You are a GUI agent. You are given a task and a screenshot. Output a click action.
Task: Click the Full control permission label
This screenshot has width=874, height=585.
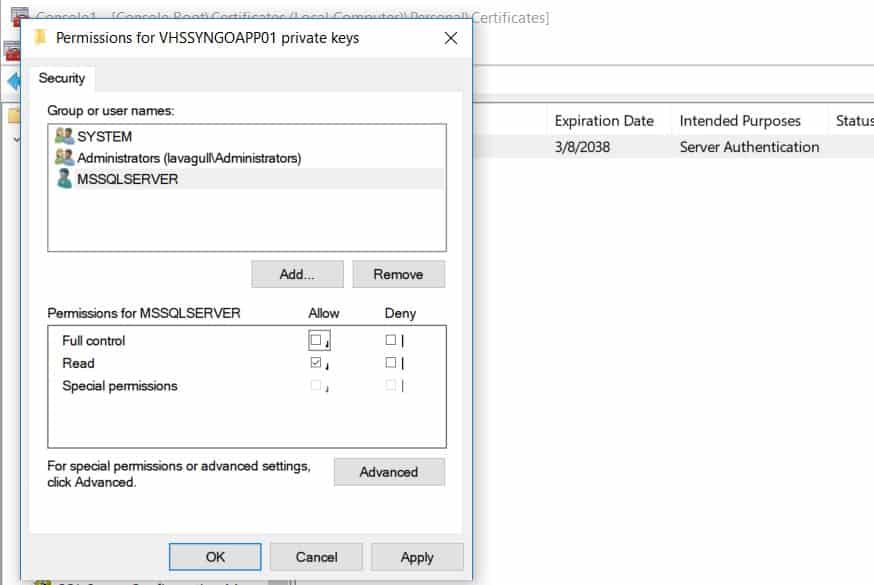[94, 340]
